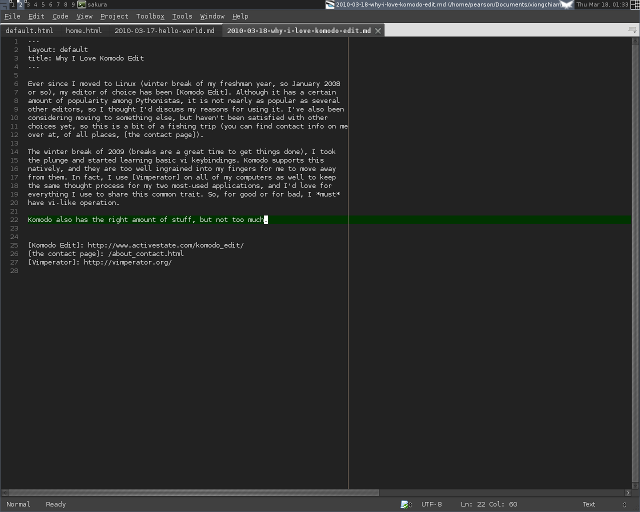The width and height of the screenshot is (640, 512).
Task: Click line number 14 in the gutter
Action: click(x=14, y=152)
